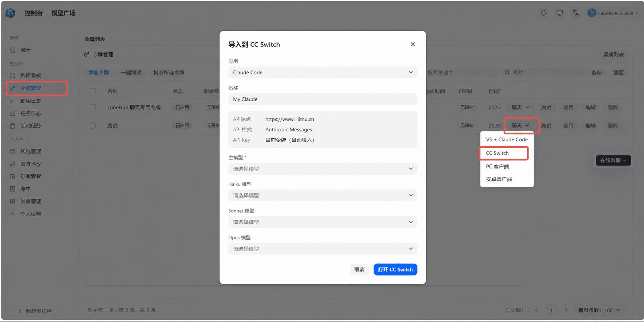644x322 pixels.
Task: Select VS + Claude Code menu entry
Action: (x=507, y=139)
